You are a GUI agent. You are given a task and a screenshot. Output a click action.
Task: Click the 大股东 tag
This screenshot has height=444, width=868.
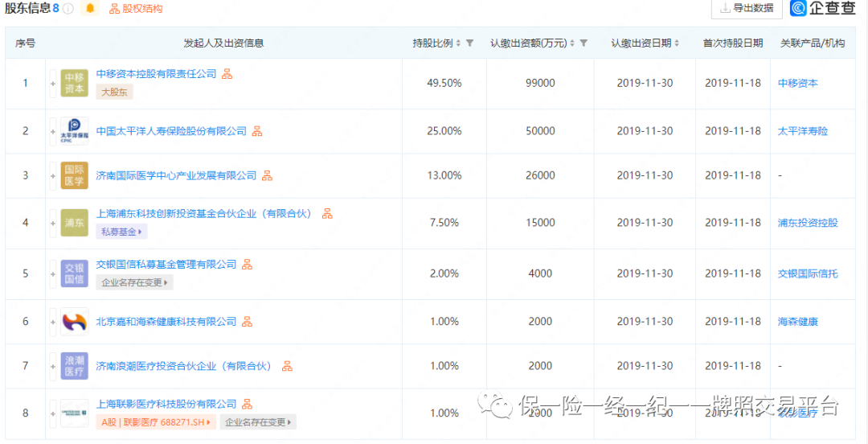click(x=114, y=92)
